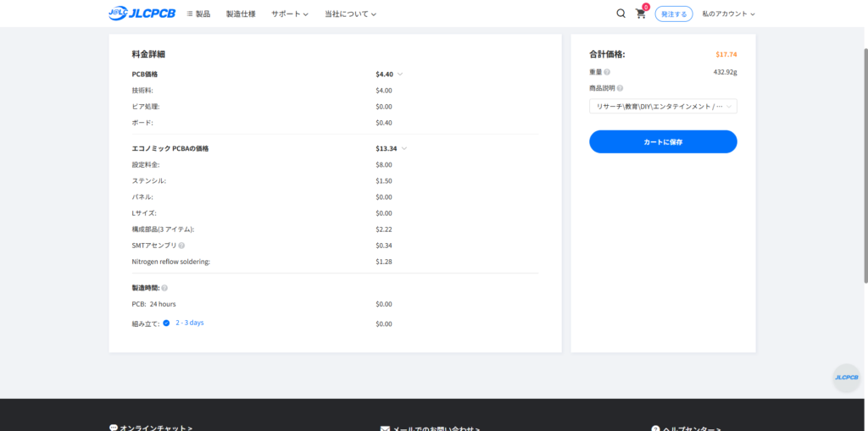This screenshot has width=868, height=431.
Task: Open the 商品説明 category dropdown
Action: coord(663,107)
